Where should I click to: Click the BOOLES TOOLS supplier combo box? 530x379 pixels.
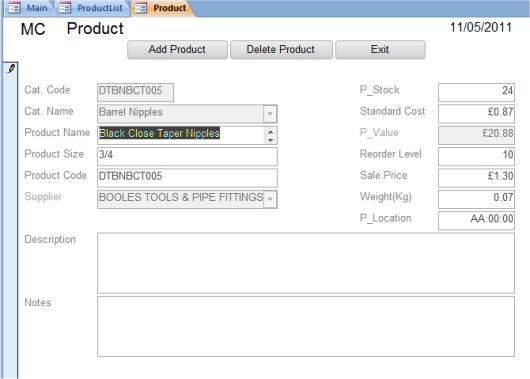pos(187,199)
